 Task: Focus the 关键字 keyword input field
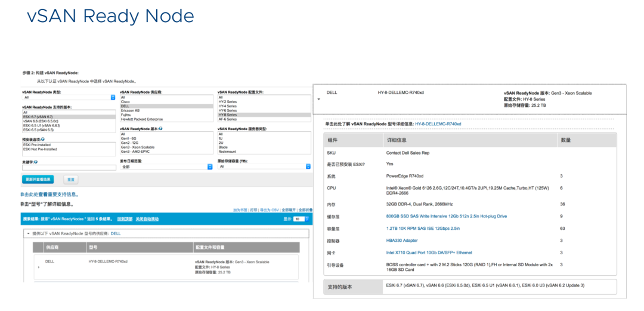tap(69, 167)
